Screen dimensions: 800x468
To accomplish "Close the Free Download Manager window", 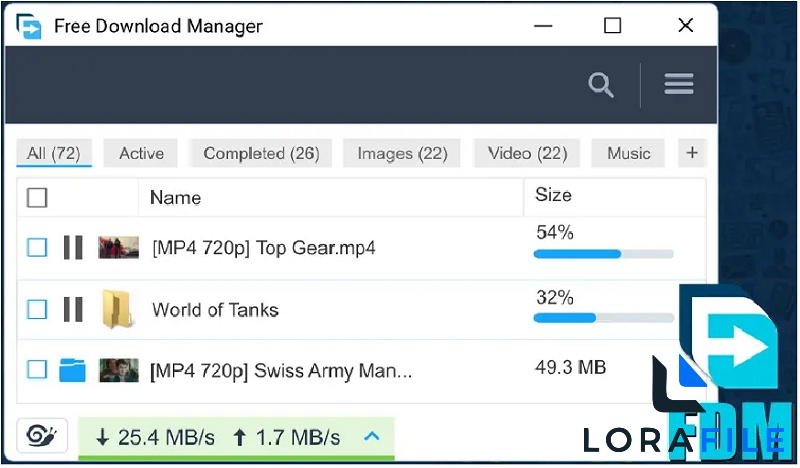I will point(686,25).
